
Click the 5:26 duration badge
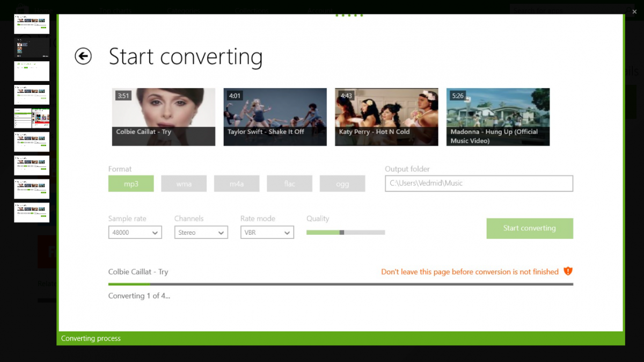[x=458, y=96]
